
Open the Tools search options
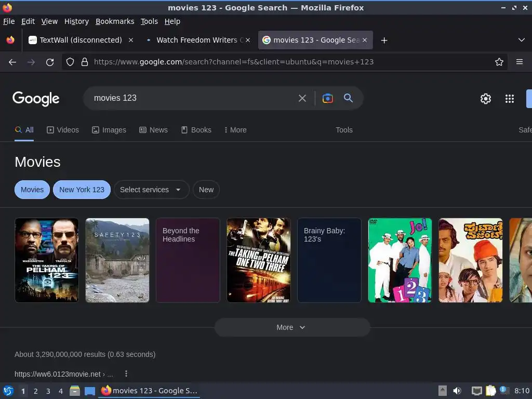click(344, 130)
